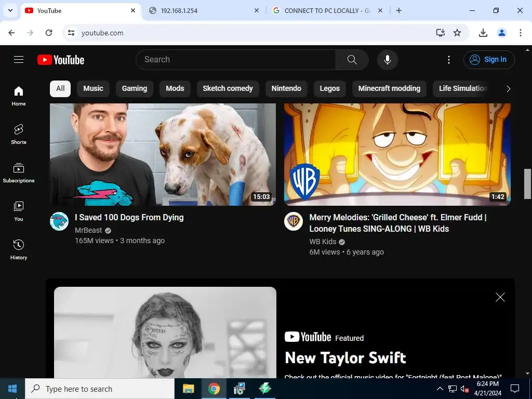This screenshot has width=532, height=399.
Task: Visit WB Kids channel name link
Action: point(323,242)
